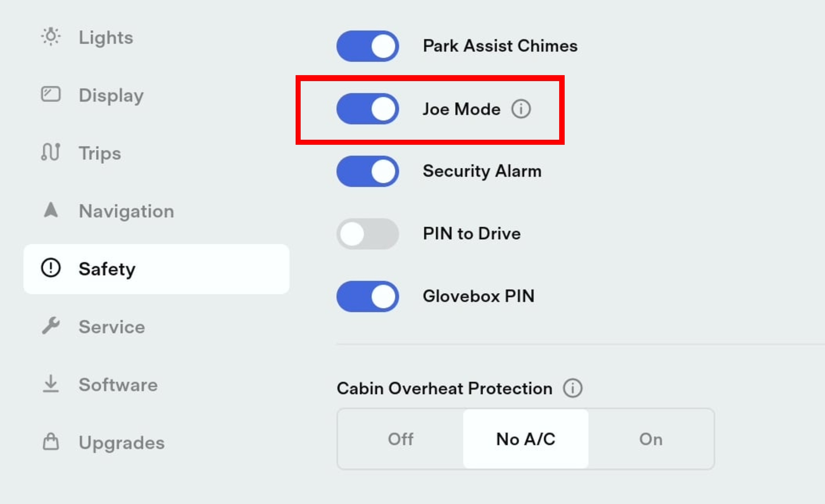Disable Park Assist Chimes toggle

[x=368, y=46]
